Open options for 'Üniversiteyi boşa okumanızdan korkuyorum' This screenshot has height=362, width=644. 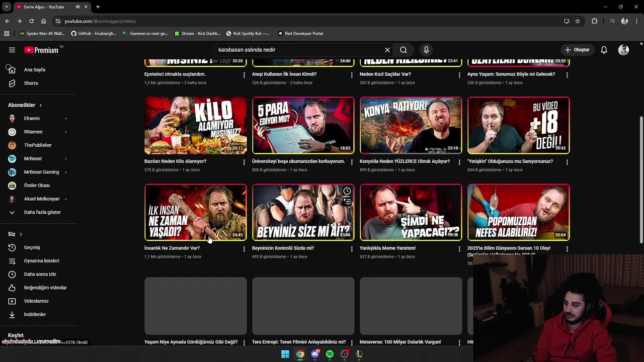pyautogui.click(x=352, y=162)
